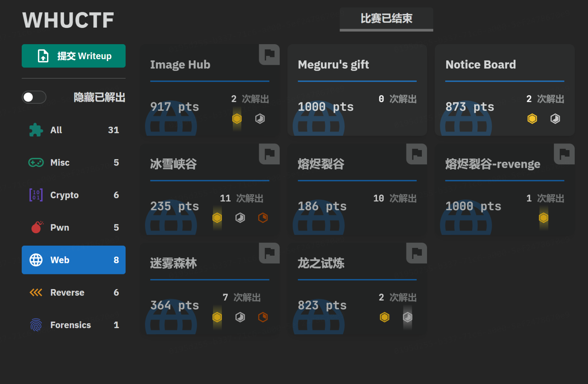Enable hiding of solved challenges

click(34, 97)
